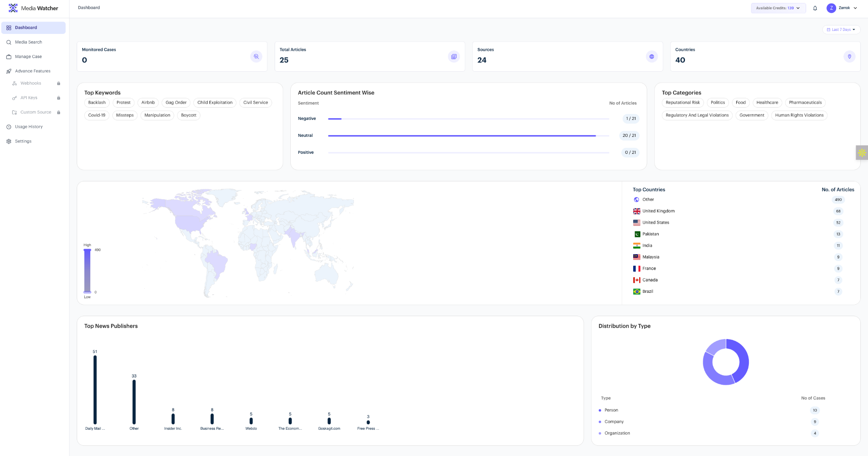868x456 pixels.
Task: Go to Manage Case page
Action: pyautogui.click(x=28, y=56)
